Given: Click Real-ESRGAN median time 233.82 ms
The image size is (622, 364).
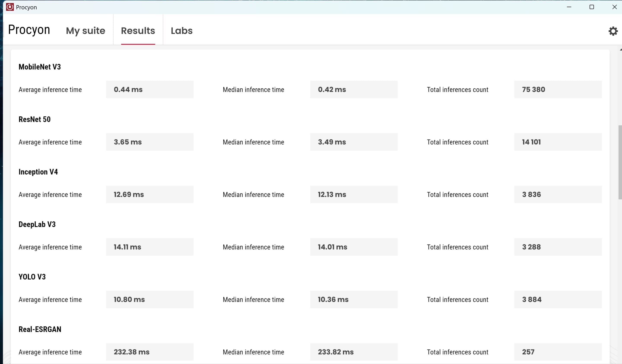Looking at the screenshot, I should 336,352.
